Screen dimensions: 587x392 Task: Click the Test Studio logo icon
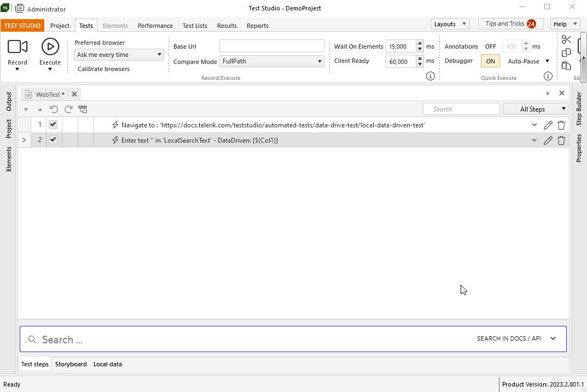[5, 8]
